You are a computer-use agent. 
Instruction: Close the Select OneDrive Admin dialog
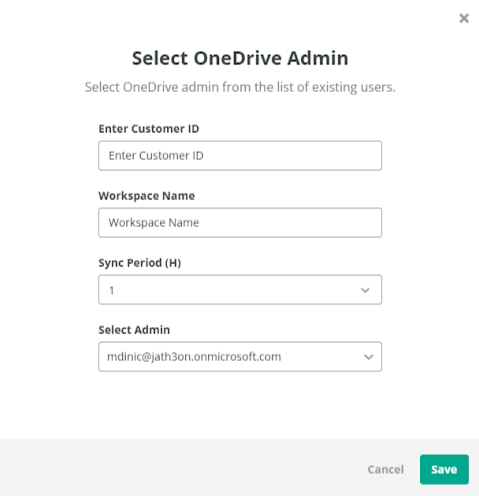point(464,18)
